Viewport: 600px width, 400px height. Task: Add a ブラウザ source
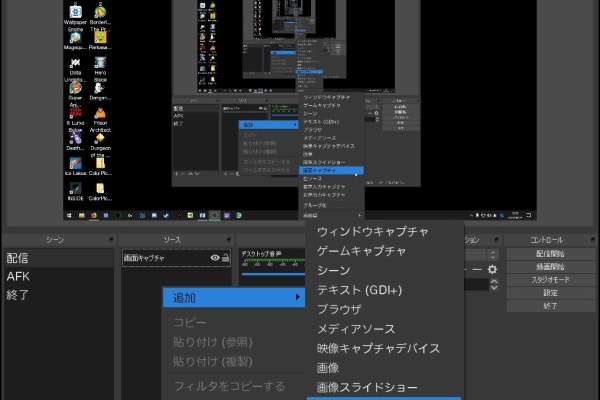[339, 309]
